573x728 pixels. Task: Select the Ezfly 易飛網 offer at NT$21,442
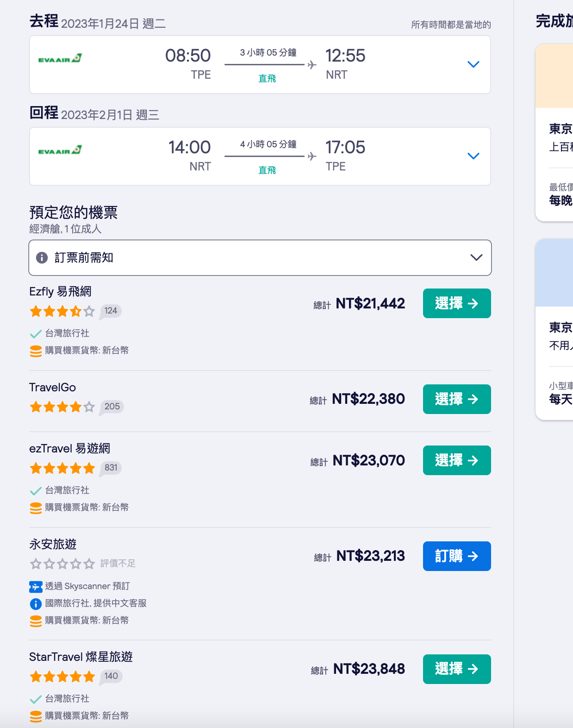click(x=457, y=303)
